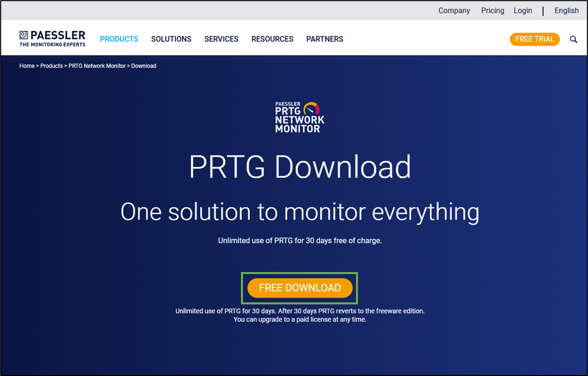588x376 pixels.
Task: Open the RESOURCES menu
Action: 272,39
